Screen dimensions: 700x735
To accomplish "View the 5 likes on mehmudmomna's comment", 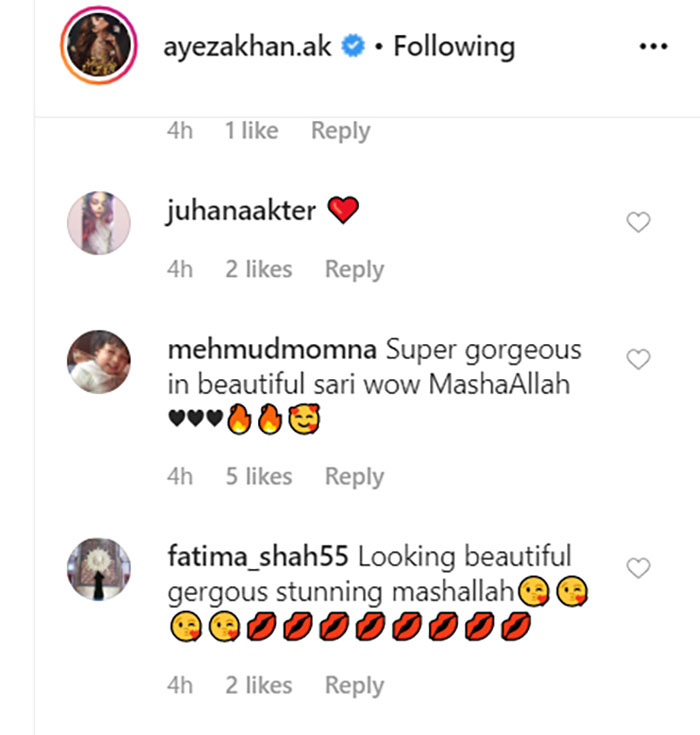I will [259, 478].
